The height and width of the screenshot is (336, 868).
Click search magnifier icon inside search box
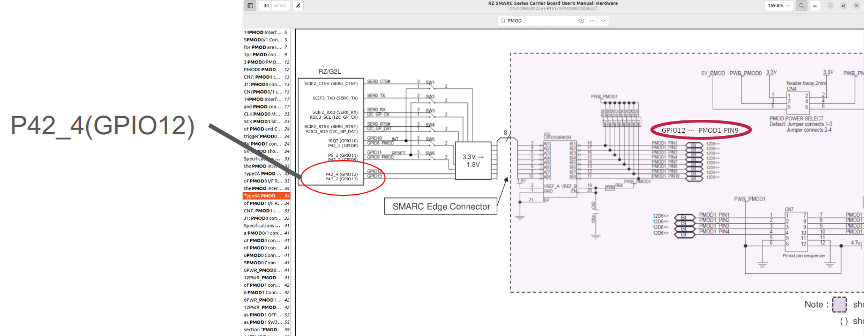pyautogui.click(x=503, y=21)
